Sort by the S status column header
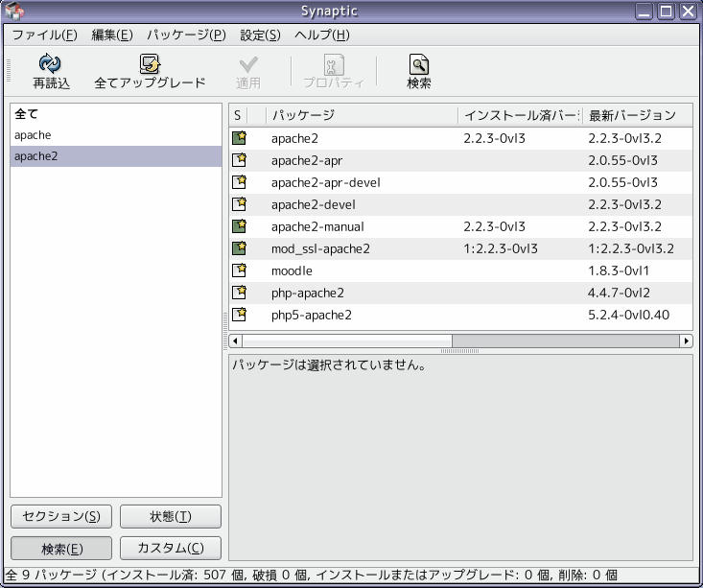Screen dimensions: 703x588 coord(238,116)
